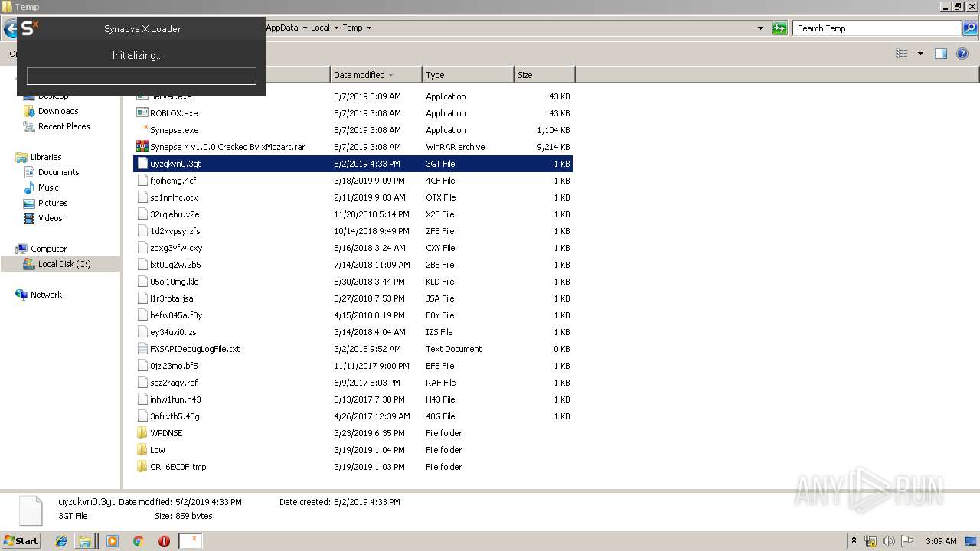Click the Synapse X Loader progress bar
Viewport: 980px width, 551px height.
tap(142, 76)
